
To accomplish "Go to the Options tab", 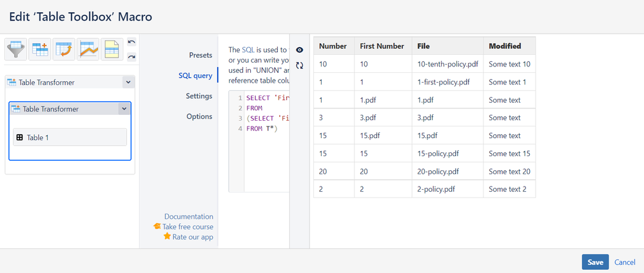I will 199,117.
